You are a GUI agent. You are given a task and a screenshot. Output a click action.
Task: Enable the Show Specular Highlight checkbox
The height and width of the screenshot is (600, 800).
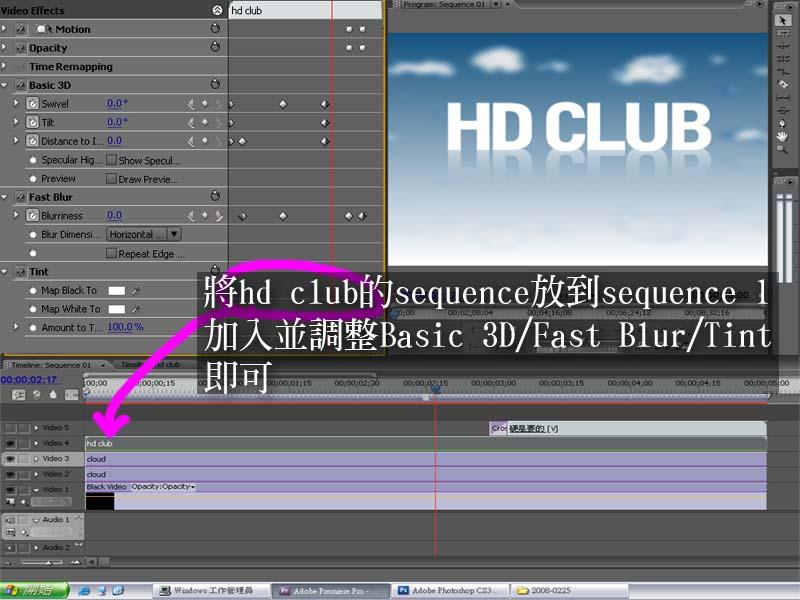[x=112, y=160]
